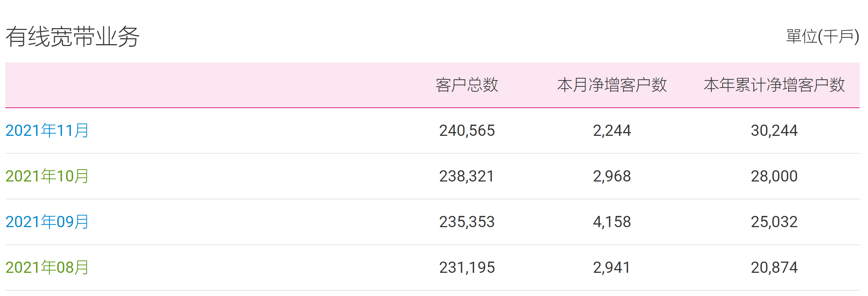Open the 2021年11月 report link
868x296 pixels.
[x=47, y=131]
